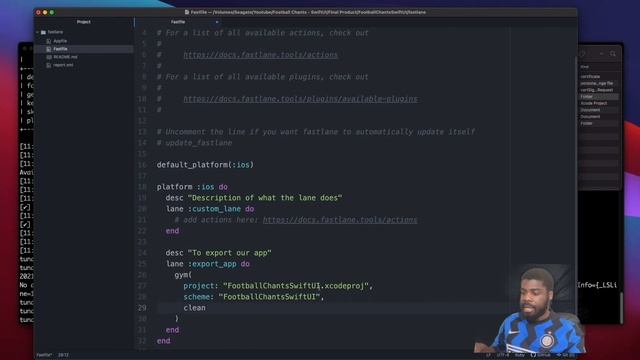Click the scheme FootballChantsSwiftUI string
The image size is (640, 360).
pyautogui.click(x=269, y=297)
